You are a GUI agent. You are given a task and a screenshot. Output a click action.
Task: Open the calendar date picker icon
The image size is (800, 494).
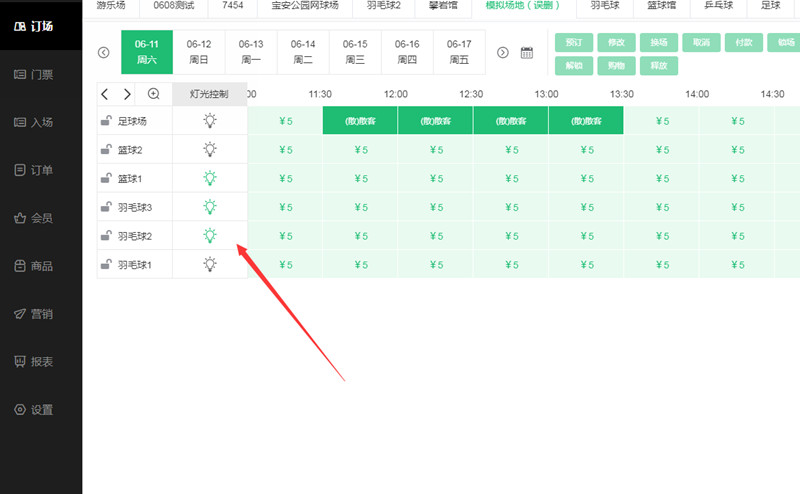[x=527, y=53]
